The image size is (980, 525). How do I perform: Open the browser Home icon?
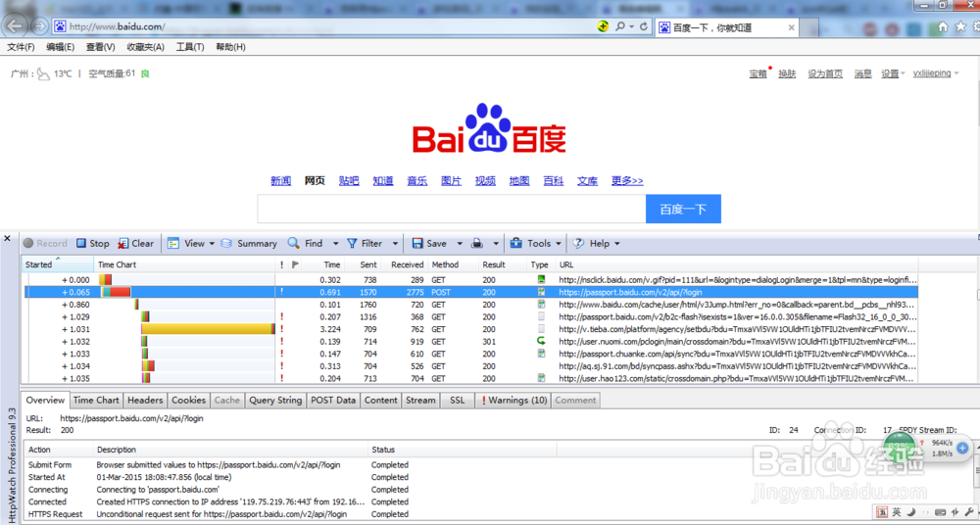pos(944,26)
